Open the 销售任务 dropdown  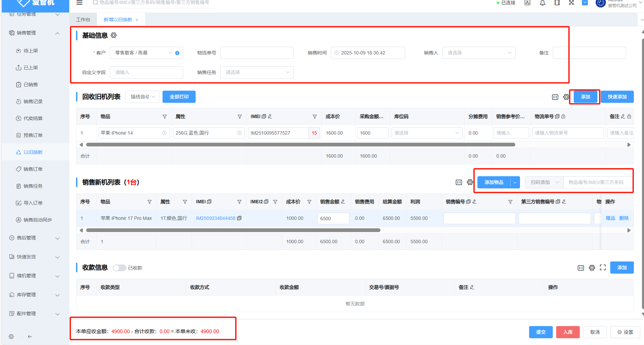[x=257, y=72]
